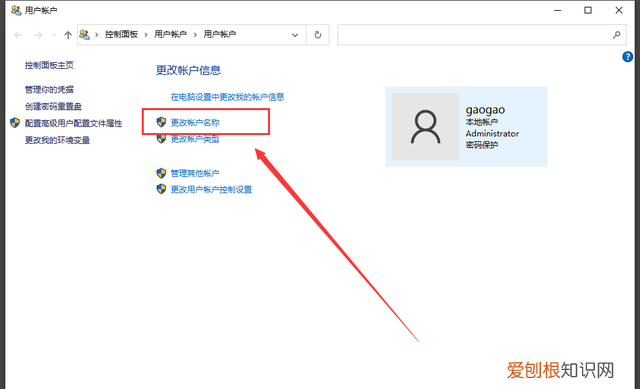Click the window title bar user accounts icon
Viewport: 640px width, 389px height.
pos(16,10)
